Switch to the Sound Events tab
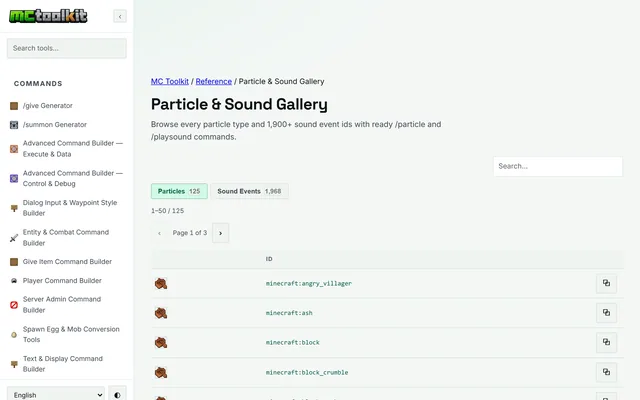 coord(249,191)
